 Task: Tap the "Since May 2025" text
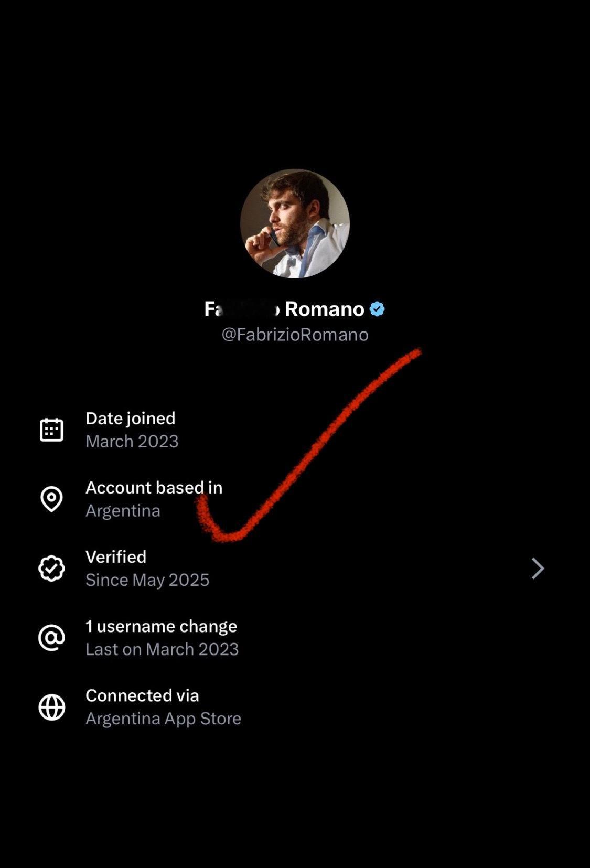click(147, 580)
